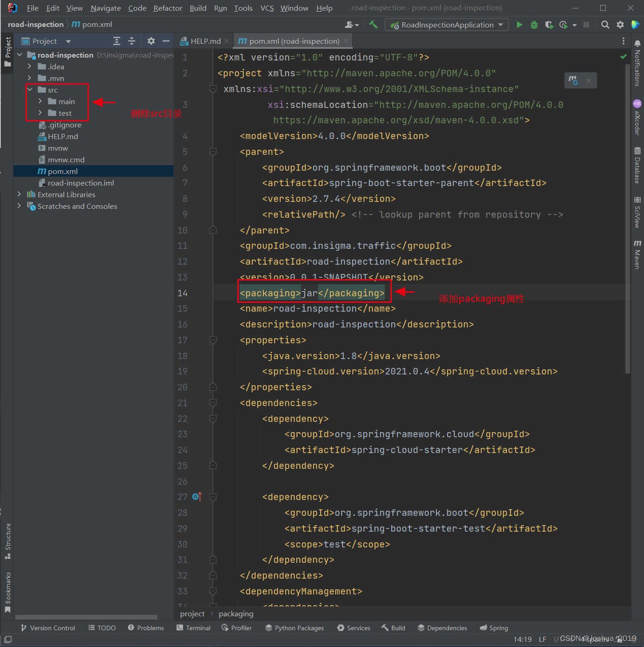644x647 pixels.
Task: Open Dependencies tool window
Action: (x=443, y=628)
